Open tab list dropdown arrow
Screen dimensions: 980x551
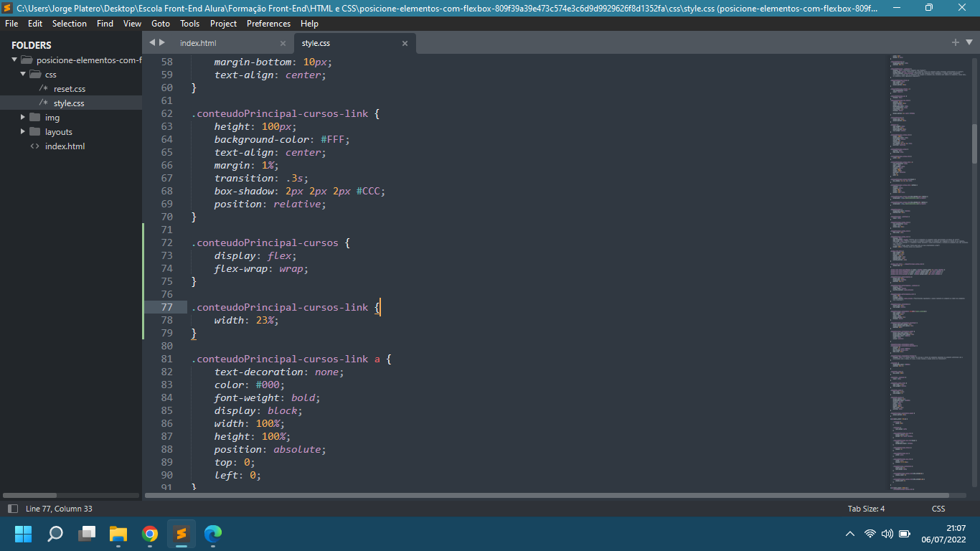tap(969, 42)
